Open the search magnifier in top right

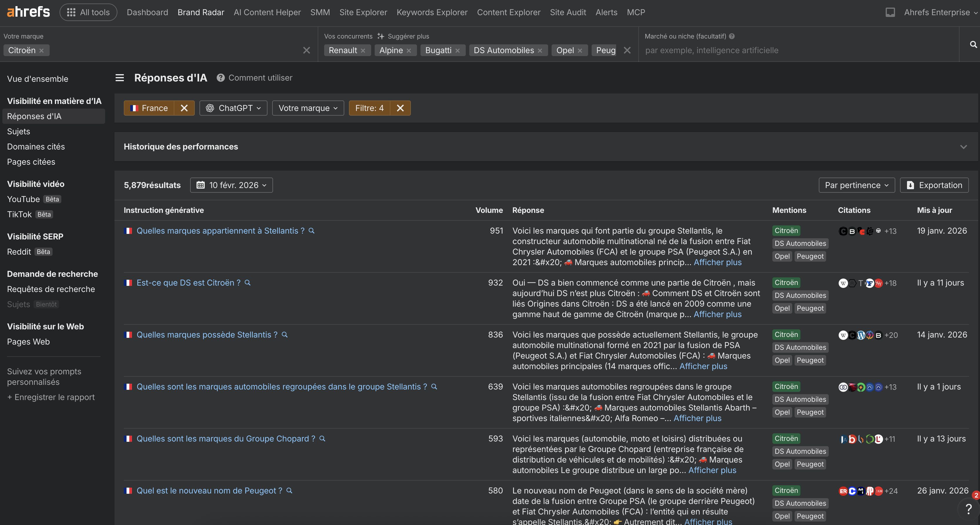coord(973,44)
